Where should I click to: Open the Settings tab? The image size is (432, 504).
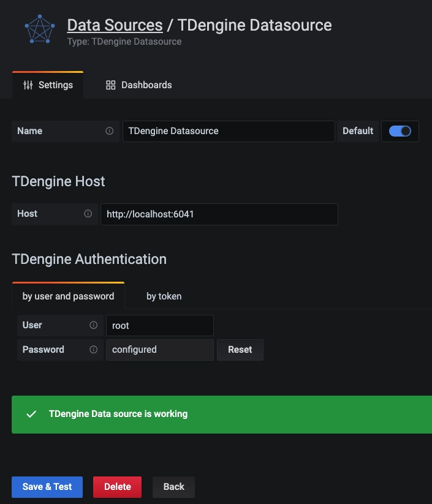click(x=48, y=85)
